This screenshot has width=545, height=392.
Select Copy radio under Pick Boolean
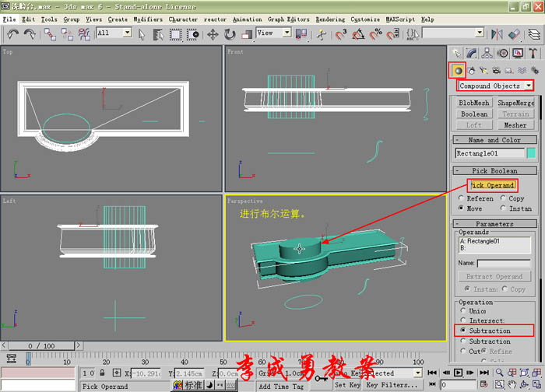(503, 198)
